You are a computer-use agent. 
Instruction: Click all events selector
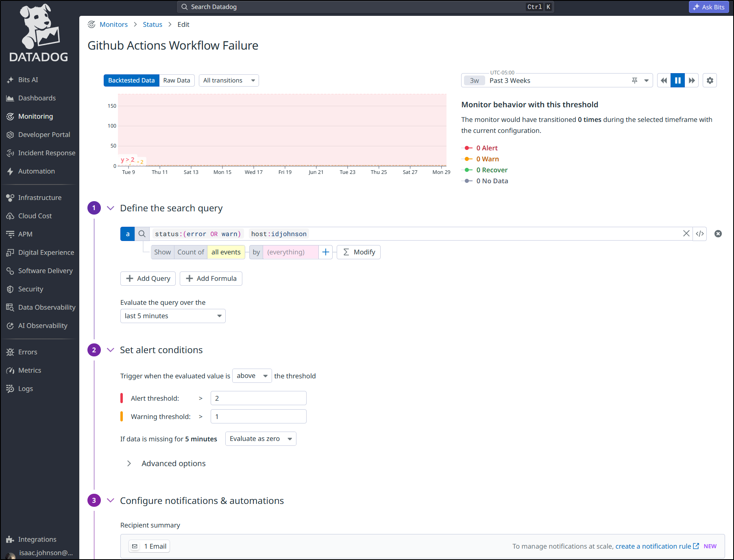point(226,252)
